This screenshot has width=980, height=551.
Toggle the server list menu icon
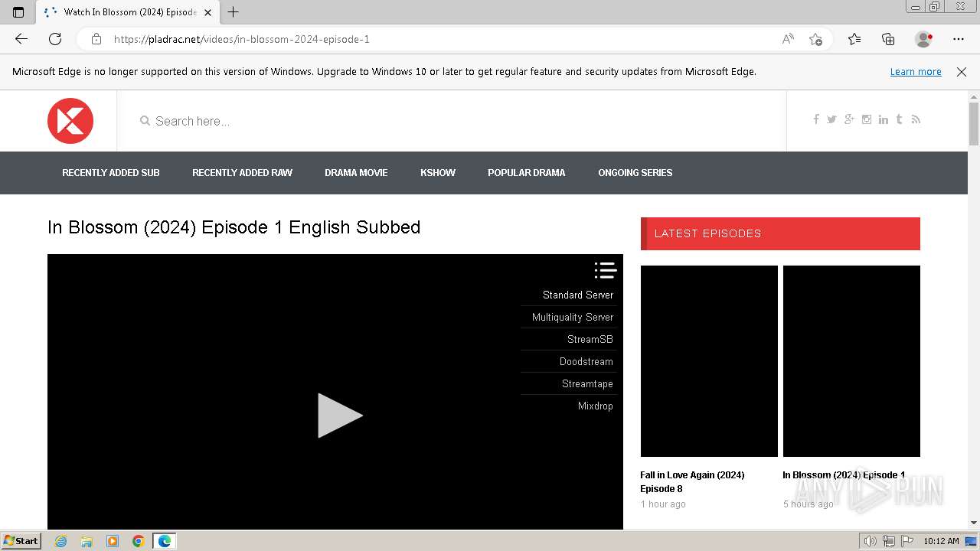(x=605, y=270)
